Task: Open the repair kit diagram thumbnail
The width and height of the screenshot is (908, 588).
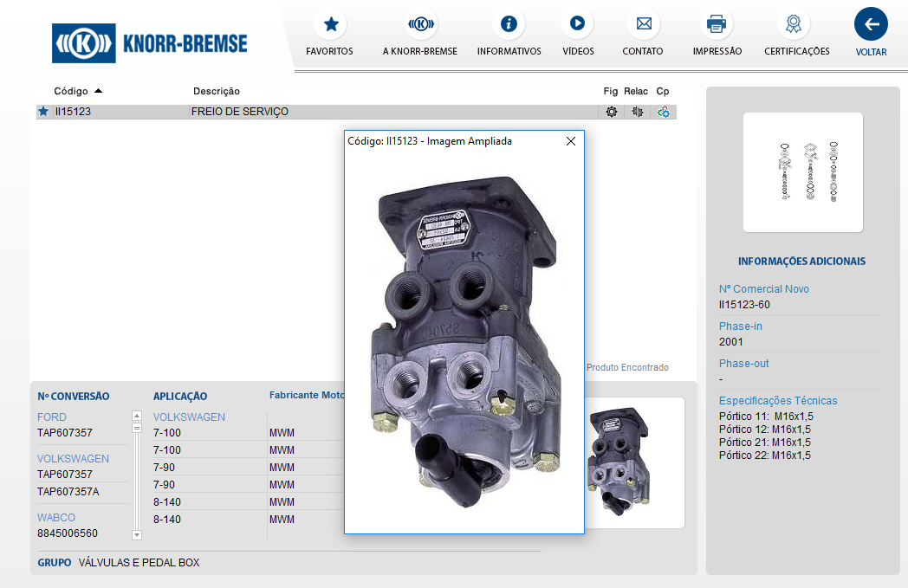Action: tap(803, 172)
